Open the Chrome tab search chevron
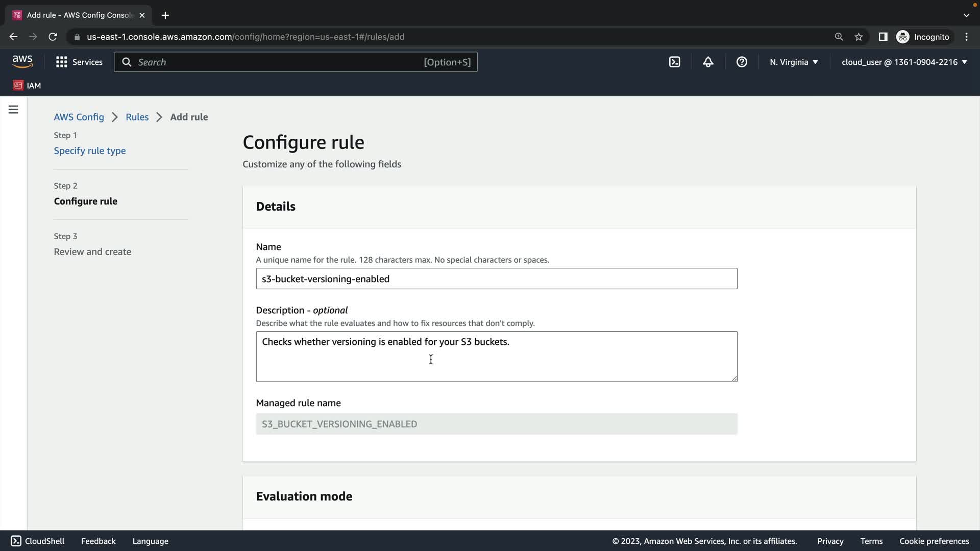980x551 pixels. tap(966, 15)
